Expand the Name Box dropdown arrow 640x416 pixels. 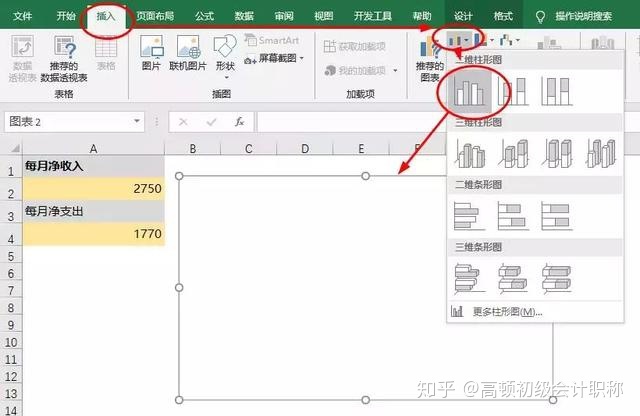click(137, 121)
